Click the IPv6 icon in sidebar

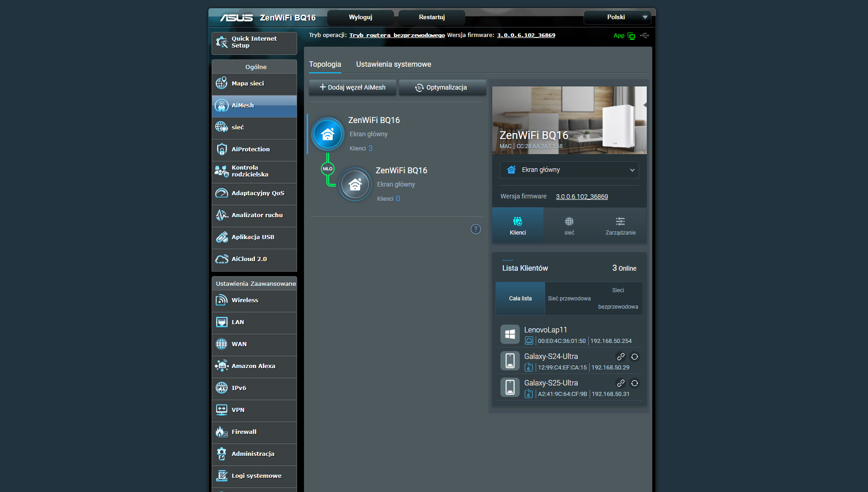click(x=222, y=388)
